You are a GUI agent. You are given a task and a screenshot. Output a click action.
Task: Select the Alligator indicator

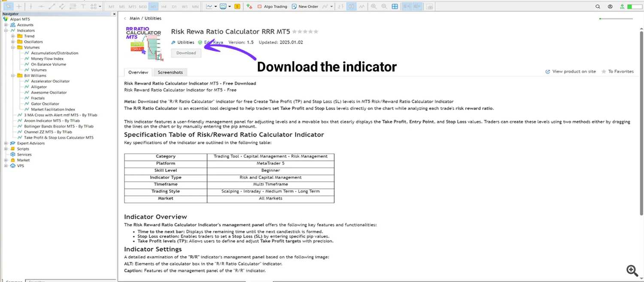click(39, 87)
